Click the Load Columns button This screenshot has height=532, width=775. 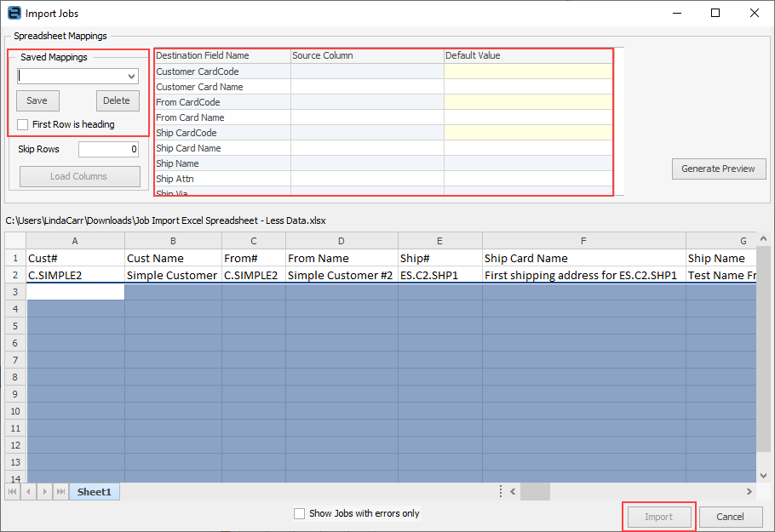[79, 176]
